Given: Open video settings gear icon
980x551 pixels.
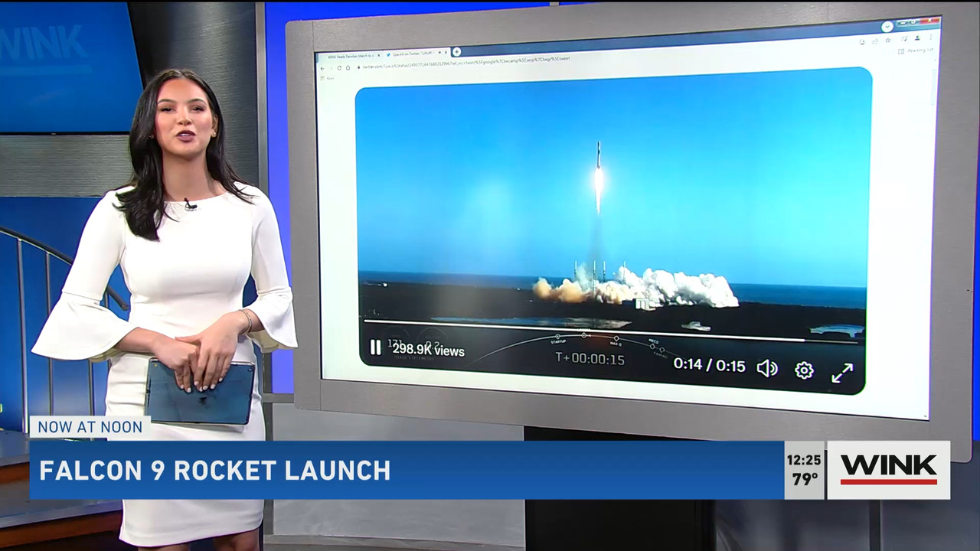Looking at the screenshot, I should coord(804,370).
